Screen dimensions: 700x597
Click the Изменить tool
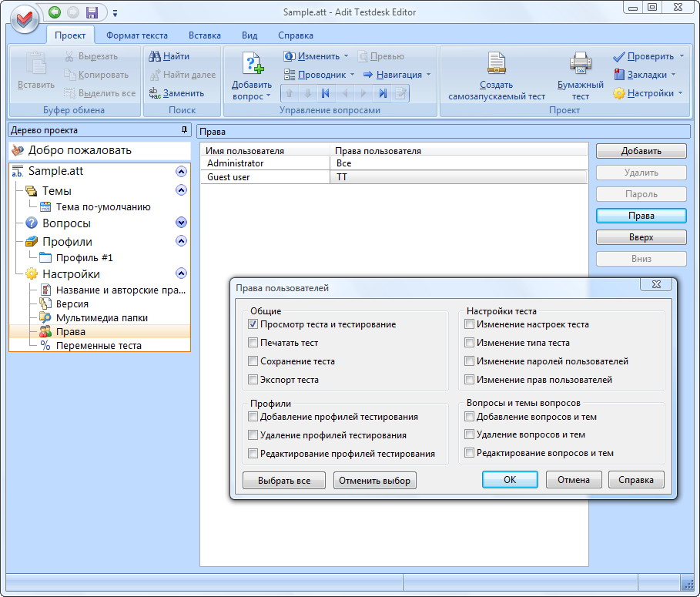(312, 56)
